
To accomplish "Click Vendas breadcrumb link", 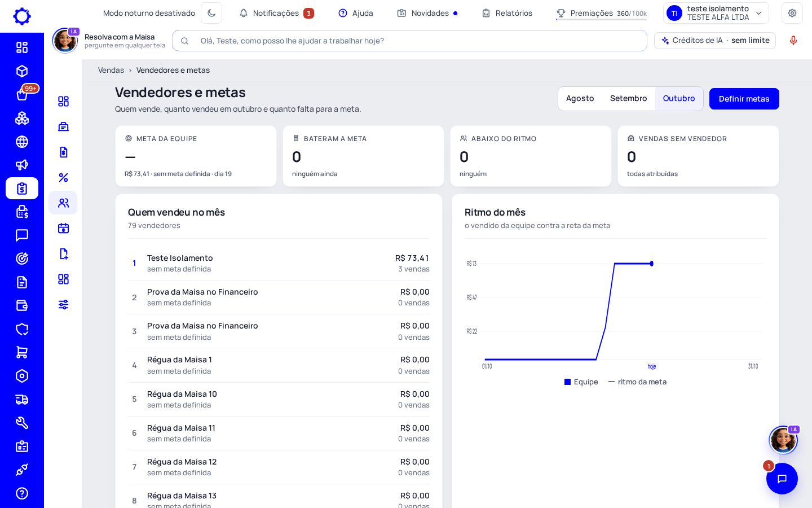I will pyautogui.click(x=111, y=70).
